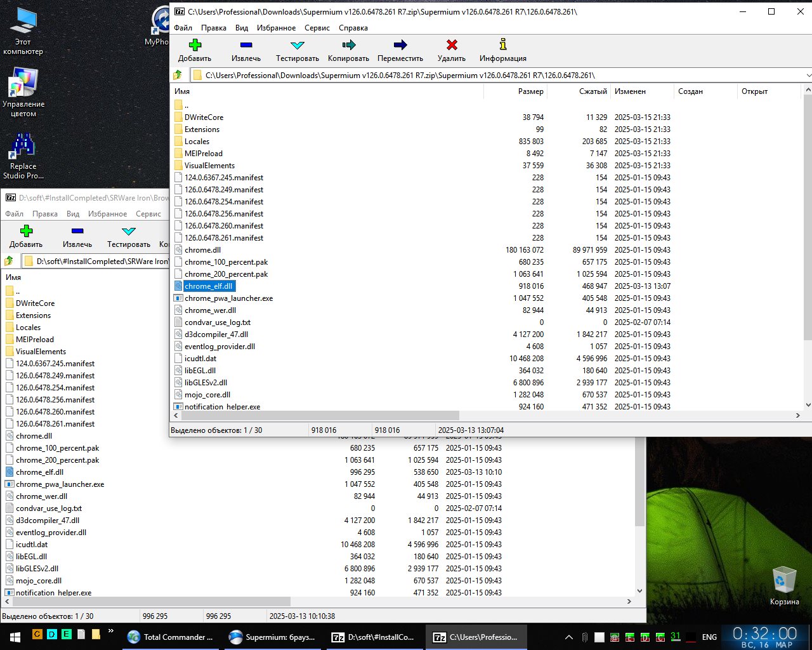Sort by the Создан column header

(x=705, y=91)
